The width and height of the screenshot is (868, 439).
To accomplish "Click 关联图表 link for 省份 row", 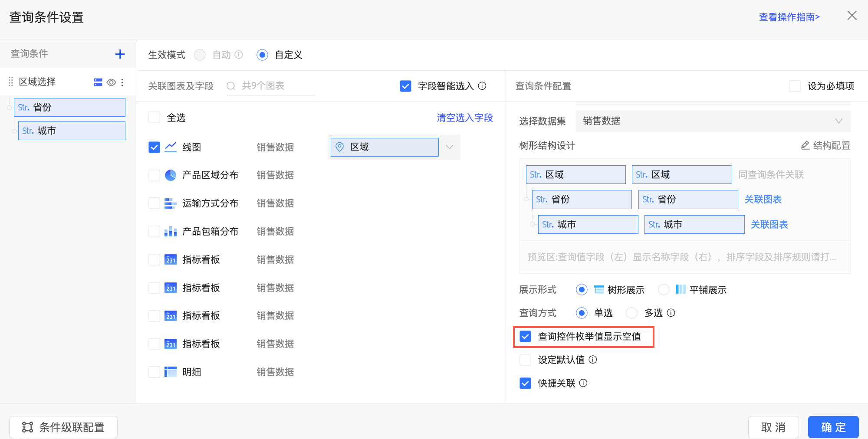I will click(763, 200).
